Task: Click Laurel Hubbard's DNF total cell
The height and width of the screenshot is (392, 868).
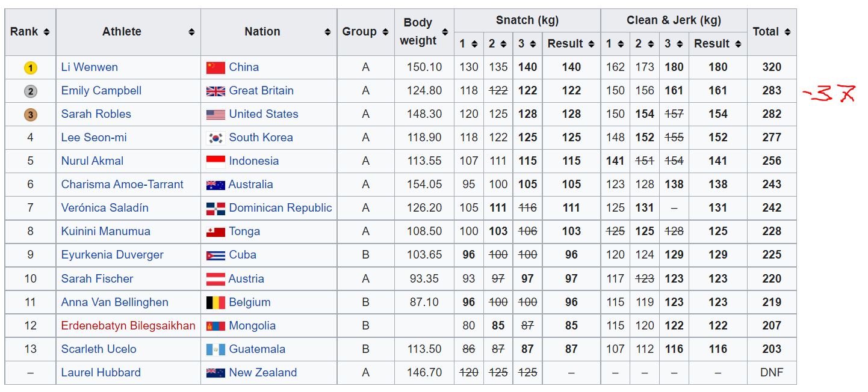Action: (x=771, y=373)
